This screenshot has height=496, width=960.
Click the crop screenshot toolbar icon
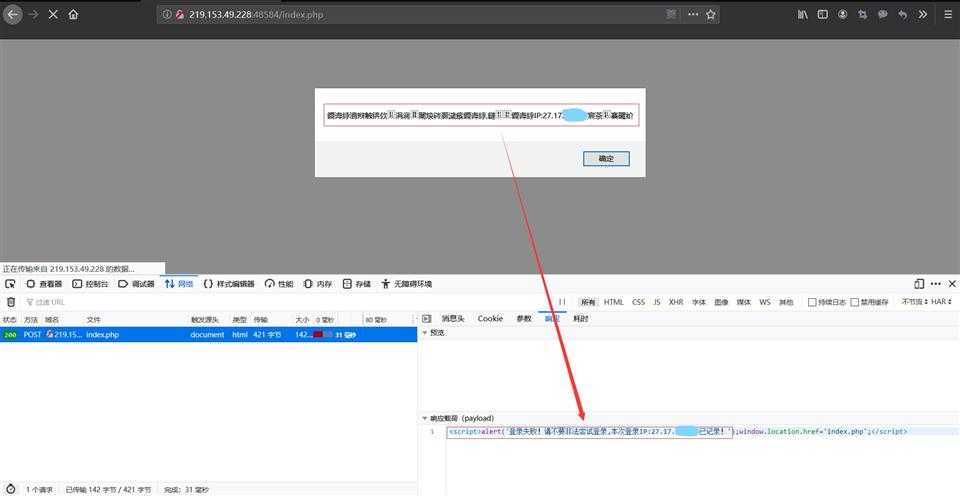pos(863,14)
